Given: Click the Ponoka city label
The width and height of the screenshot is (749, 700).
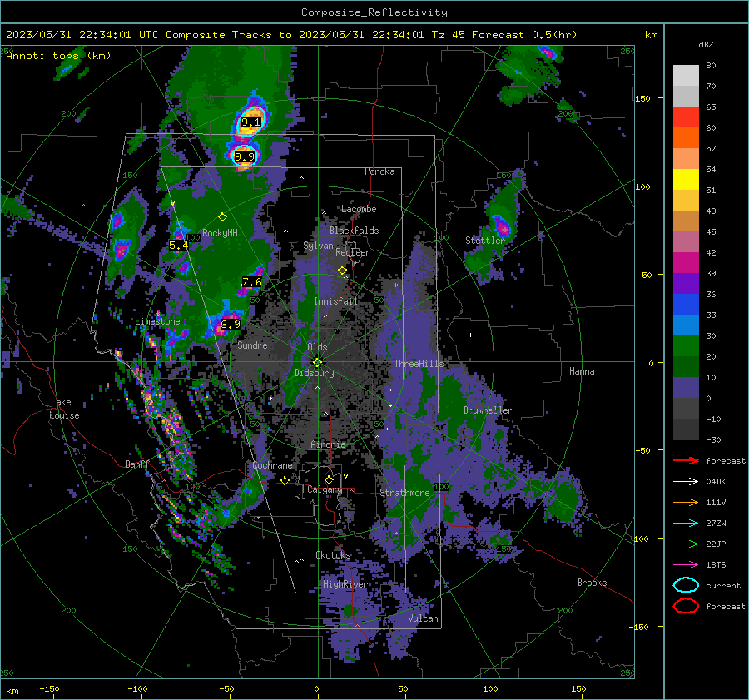Looking at the screenshot, I should [x=379, y=171].
